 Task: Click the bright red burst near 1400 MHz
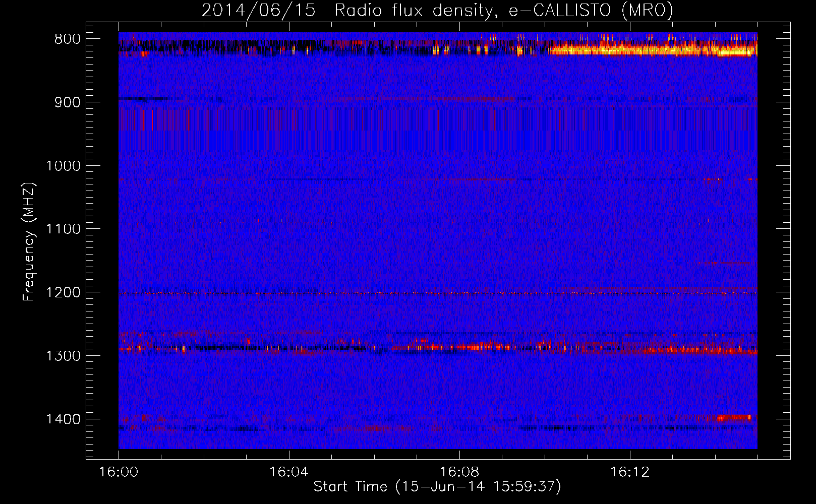pyautogui.click(x=734, y=417)
